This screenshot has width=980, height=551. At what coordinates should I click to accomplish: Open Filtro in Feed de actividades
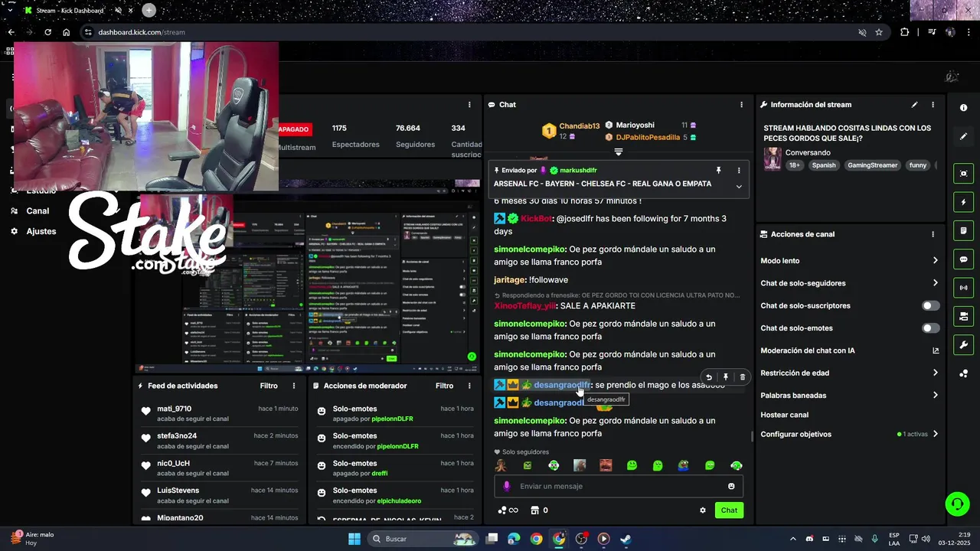[x=269, y=386]
